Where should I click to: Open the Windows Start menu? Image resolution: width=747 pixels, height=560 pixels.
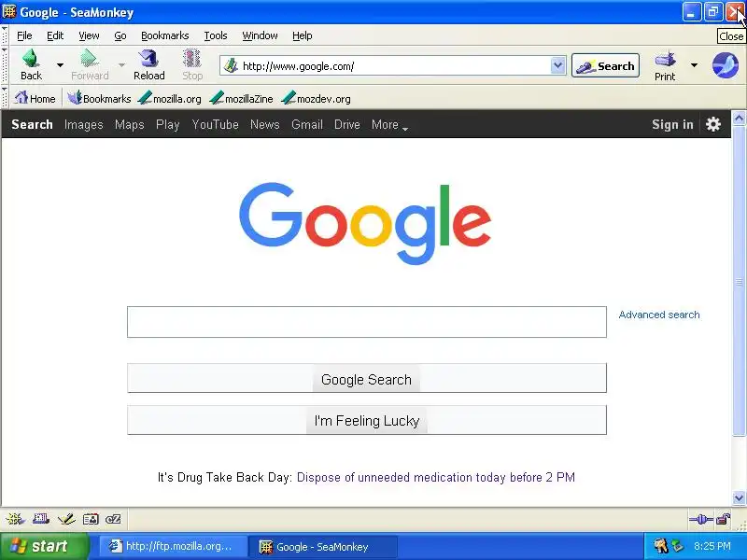[x=45, y=546]
